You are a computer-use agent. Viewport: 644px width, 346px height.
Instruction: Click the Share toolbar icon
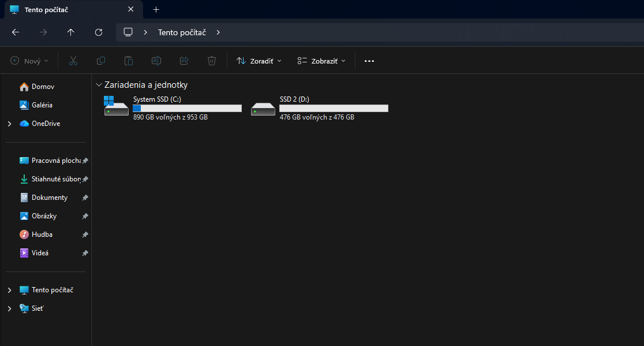[184, 61]
